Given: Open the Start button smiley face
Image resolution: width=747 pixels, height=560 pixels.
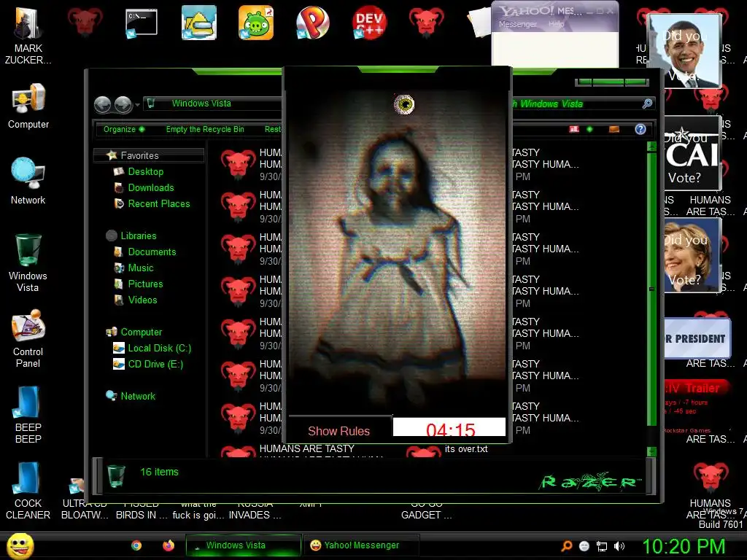Looking at the screenshot, I should tap(20, 545).
